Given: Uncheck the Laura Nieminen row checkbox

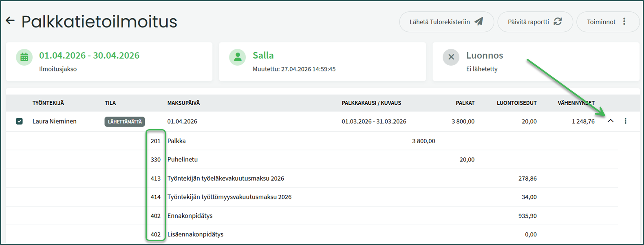Looking at the screenshot, I should (19, 121).
